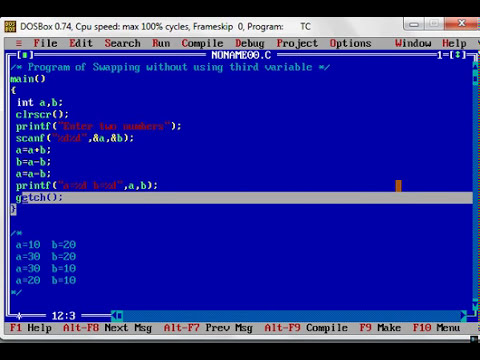
Task: Open the File menu
Action: [45, 43]
